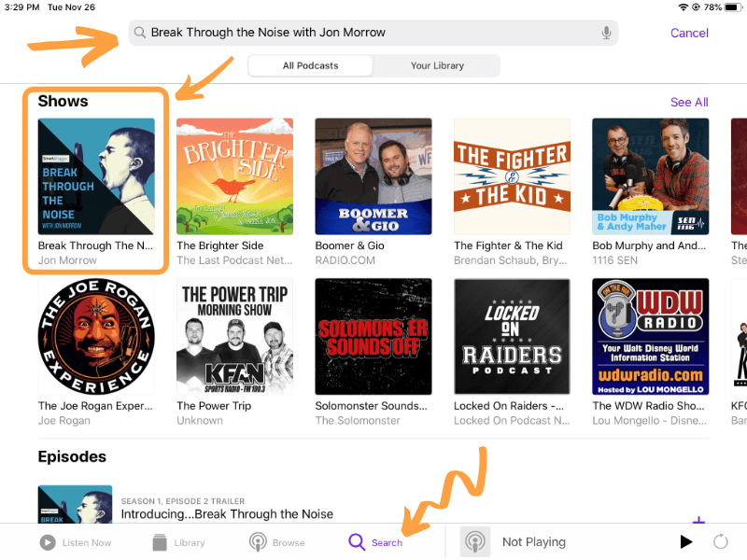Select the Search tab icon

point(357,542)
